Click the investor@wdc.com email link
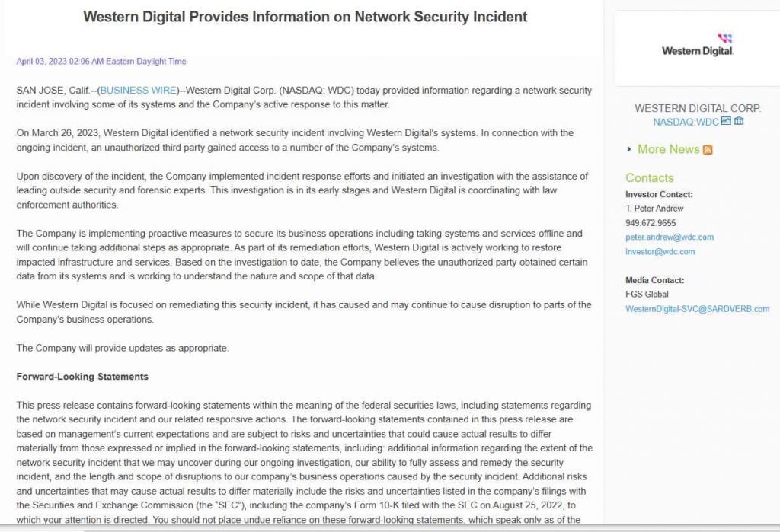Viewport: 780px width, 532px height. [x=660, y=252]
